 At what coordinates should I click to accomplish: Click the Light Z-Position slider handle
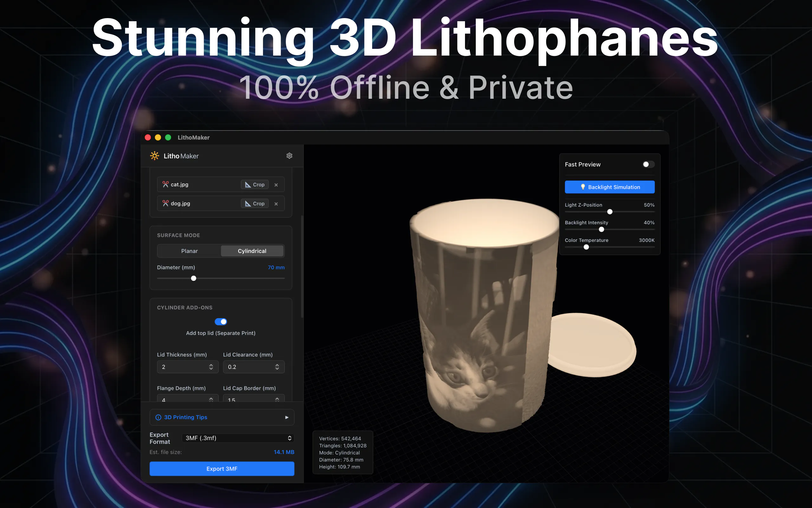tap(610, 212)
